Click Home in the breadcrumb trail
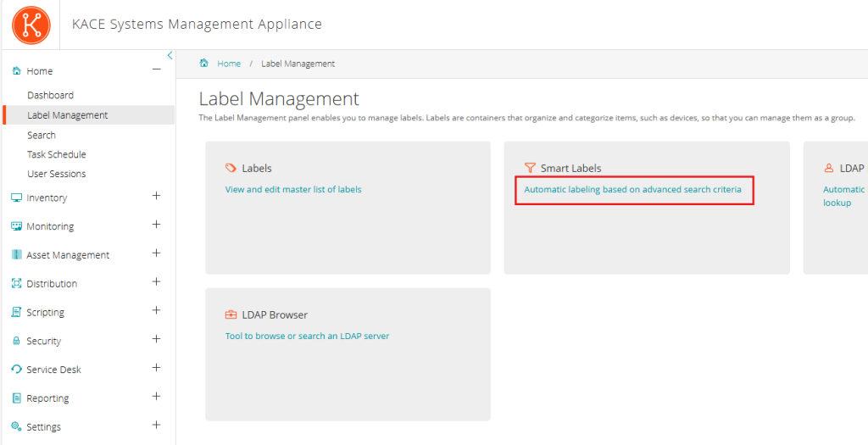Viewport: 868px width, 445px height. [228, 64]
